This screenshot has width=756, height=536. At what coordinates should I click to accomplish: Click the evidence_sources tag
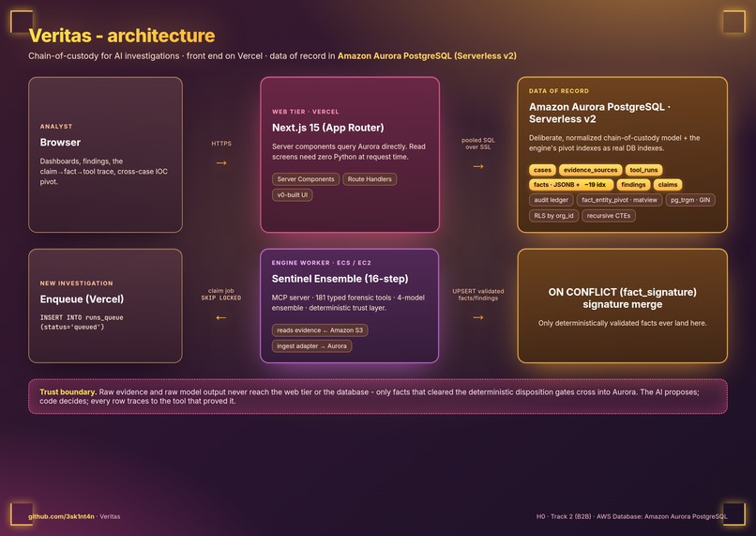591,170
